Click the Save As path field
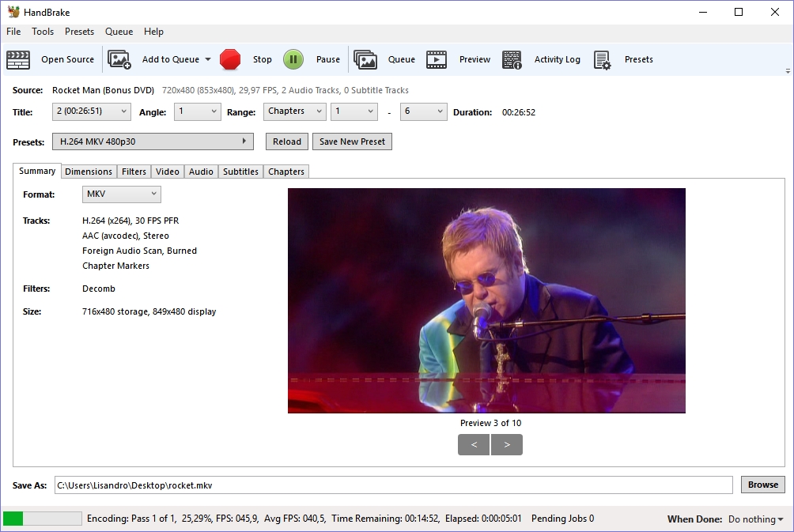The image size is (794, 532). pyautogui.click(x=394, y=485)
